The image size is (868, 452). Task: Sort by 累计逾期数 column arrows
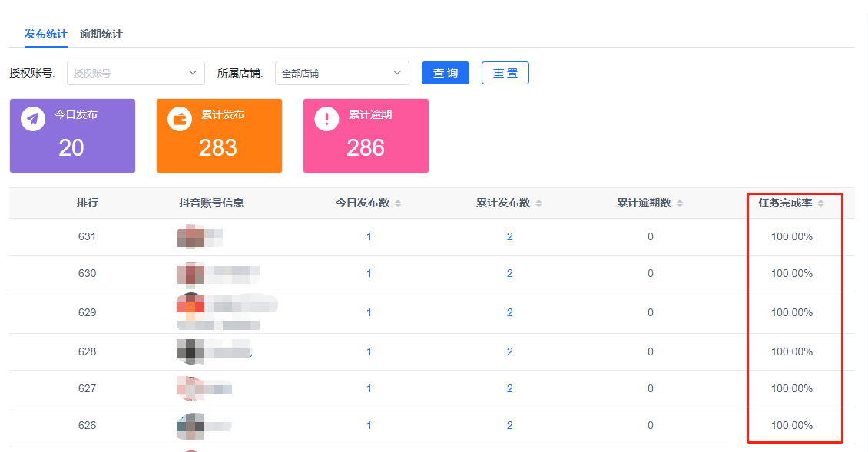(x=680, y=203)
